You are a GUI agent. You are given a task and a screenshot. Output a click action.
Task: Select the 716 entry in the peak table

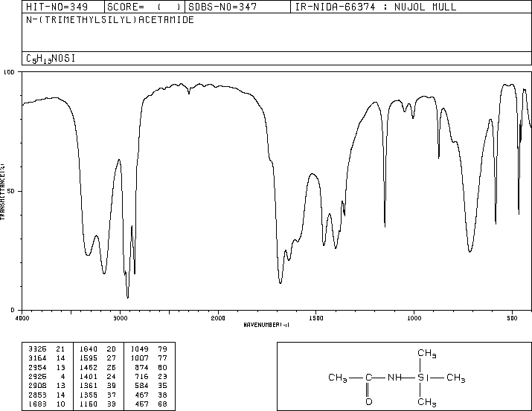tap(142, 376)
